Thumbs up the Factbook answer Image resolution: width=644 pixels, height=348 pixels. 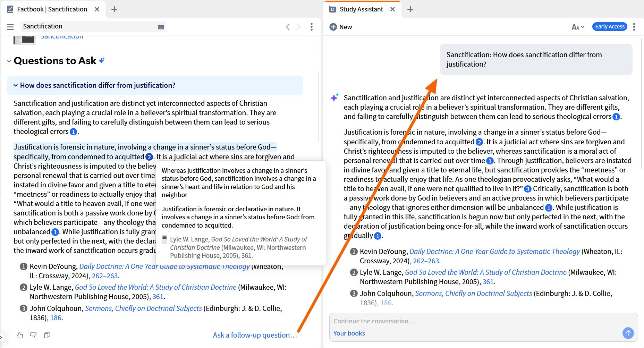point(20,335)
